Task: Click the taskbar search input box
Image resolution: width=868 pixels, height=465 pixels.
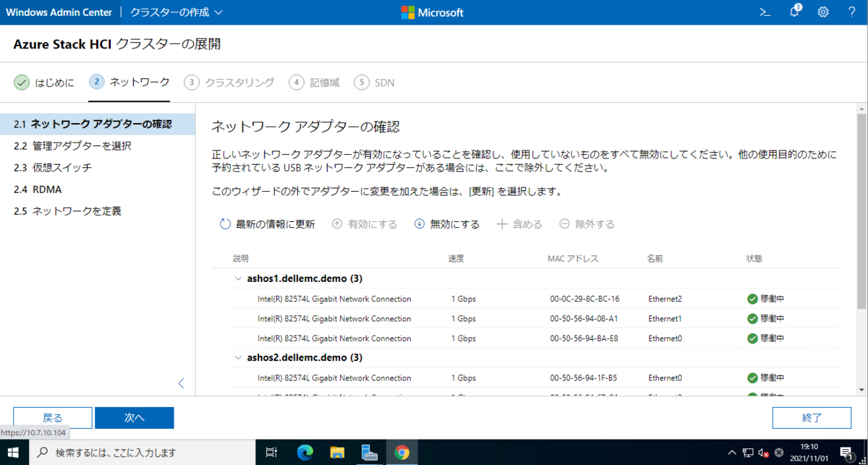Action: click(x=142, y=453)
